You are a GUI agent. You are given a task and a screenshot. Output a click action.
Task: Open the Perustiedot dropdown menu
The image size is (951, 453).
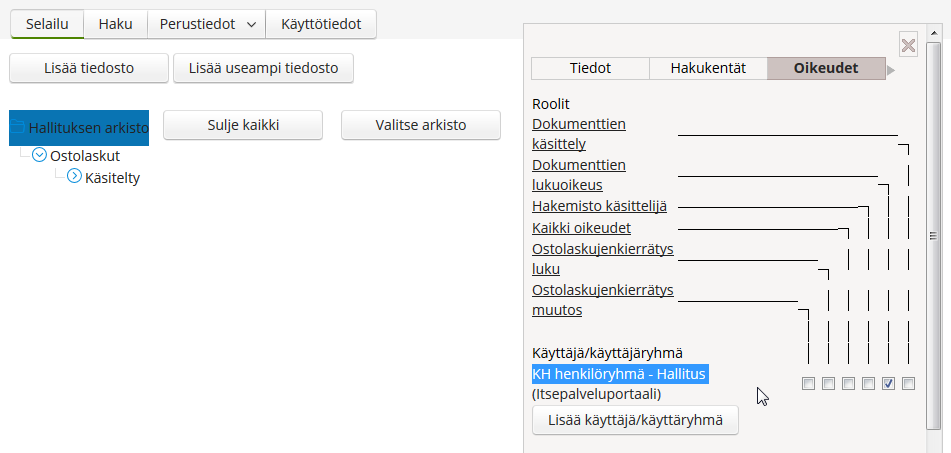207,24
